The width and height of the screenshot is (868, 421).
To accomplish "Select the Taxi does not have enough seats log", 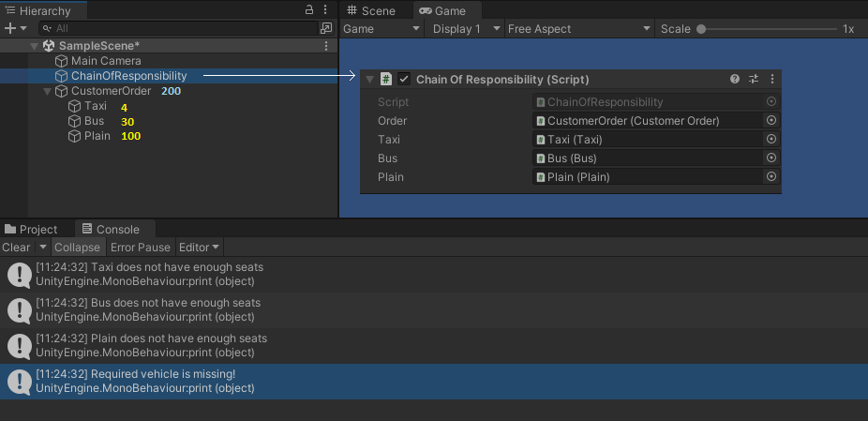I will tap(434, 275).
